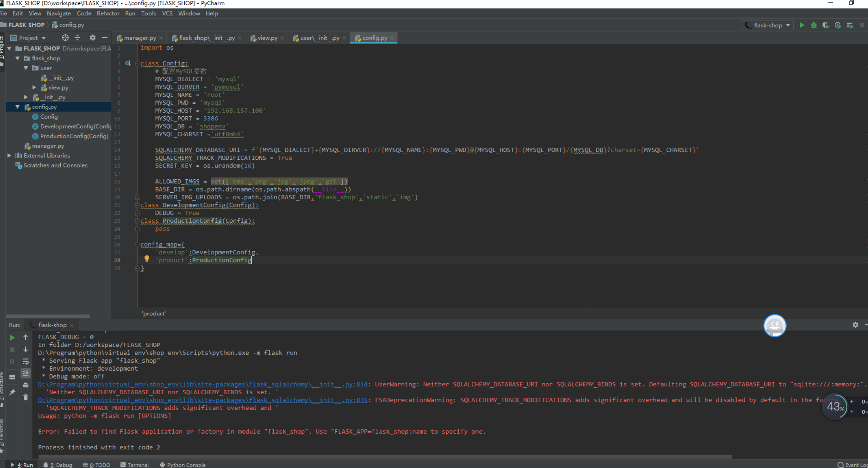The height and width of the screenshot is (468, 868).
Task: Expand External Libraries in the tree
Action: [9, 156]
